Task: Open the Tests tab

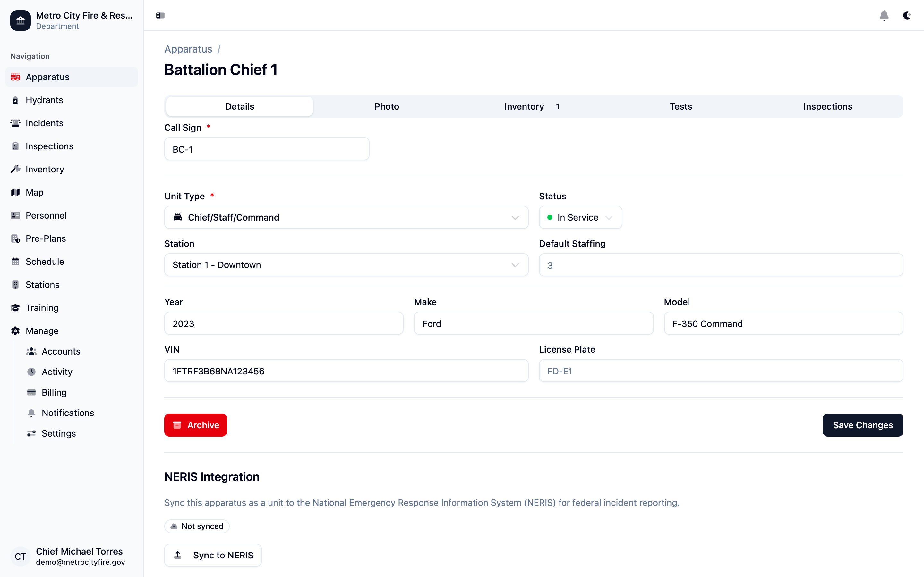Action: (x=680, y=106)
